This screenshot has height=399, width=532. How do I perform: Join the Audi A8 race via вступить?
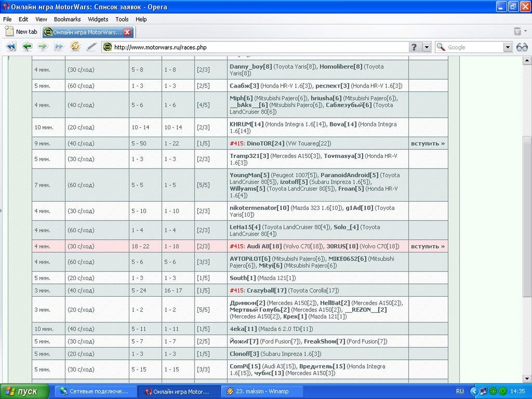pyautogui.click(x=428, y=246)
